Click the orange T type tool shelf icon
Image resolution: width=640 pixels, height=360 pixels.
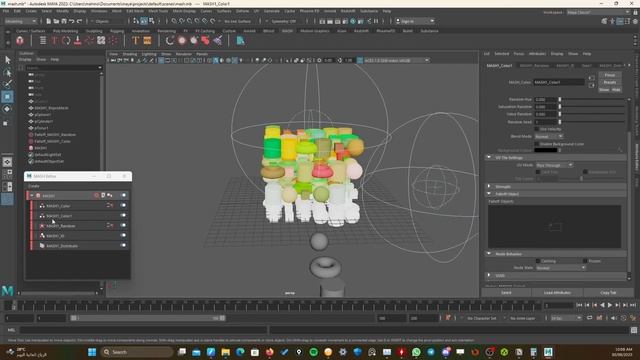[x=135, y=40]
